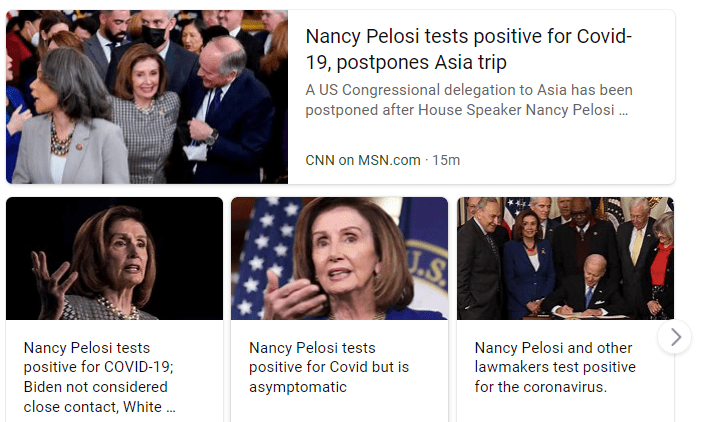Open the bill signing group photo
Screen dimensions: 720x422
click(x=565, y=258)
